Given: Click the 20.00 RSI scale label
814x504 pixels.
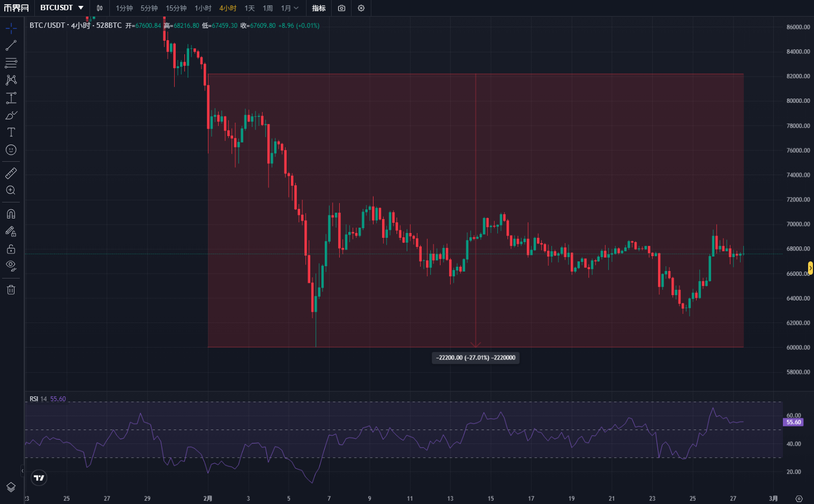Looking at the screenshot, I should [x=794, y=472].
